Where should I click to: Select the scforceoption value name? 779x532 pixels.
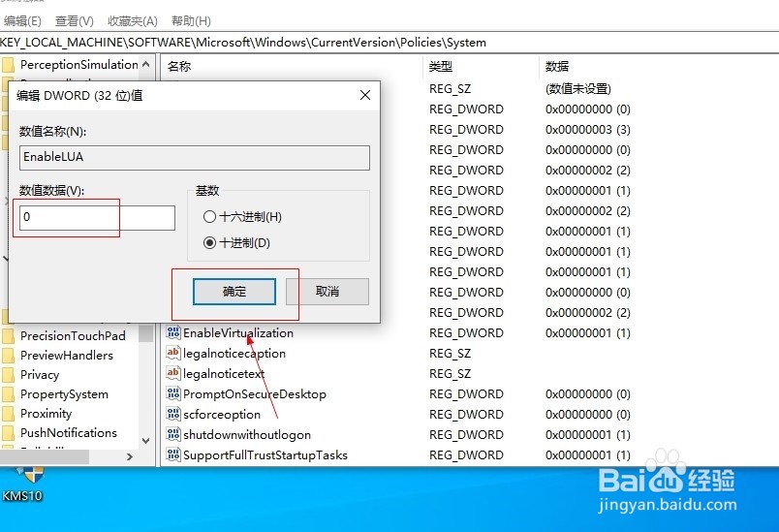(222, 415)
